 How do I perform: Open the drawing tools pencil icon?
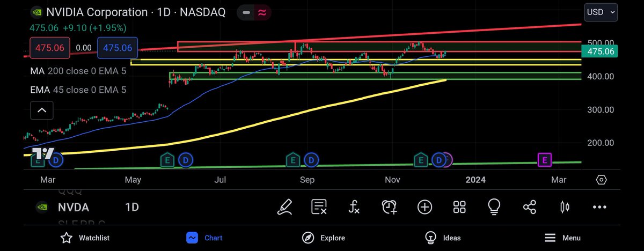point(285,206)
